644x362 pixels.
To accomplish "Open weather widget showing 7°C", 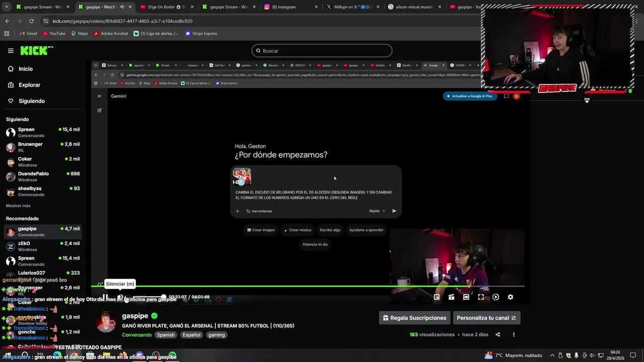I will point(513,355).
